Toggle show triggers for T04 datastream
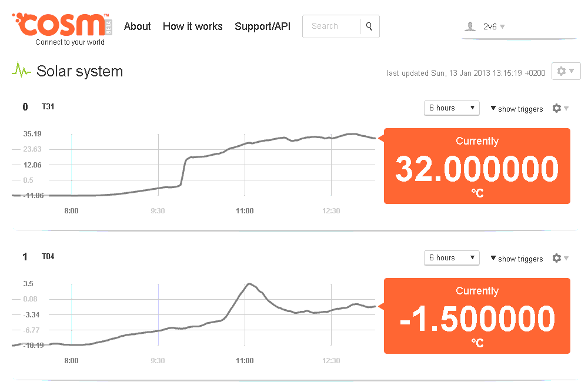 point(516,259)
